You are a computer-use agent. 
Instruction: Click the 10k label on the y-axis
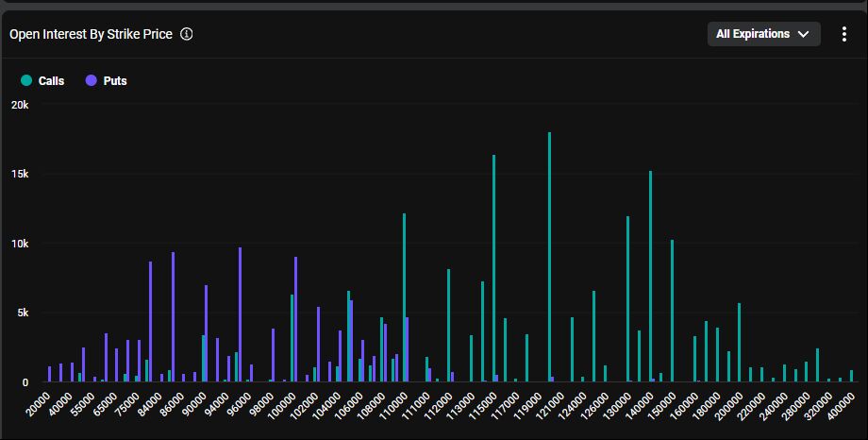[19, 244]
